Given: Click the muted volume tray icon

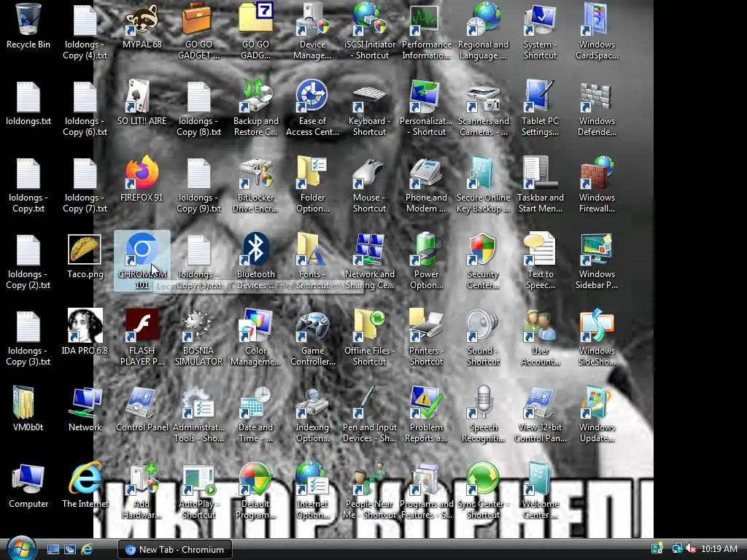Looking at the screenshot, I should coord(691,549).
